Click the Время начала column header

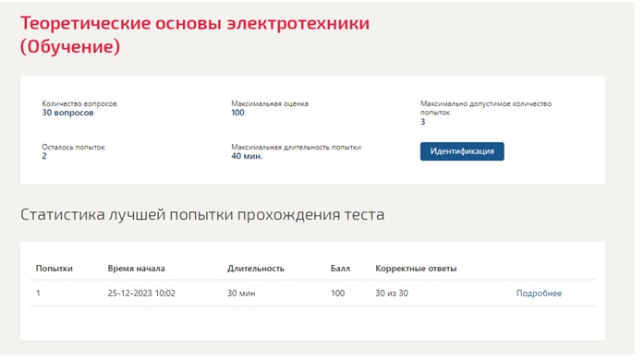pyautogui.click(x=136, y=269)
